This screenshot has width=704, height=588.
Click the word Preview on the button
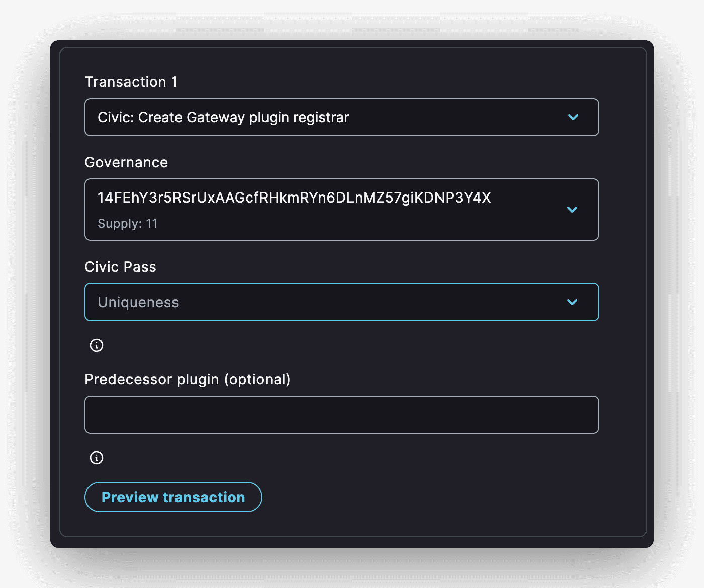130,497
